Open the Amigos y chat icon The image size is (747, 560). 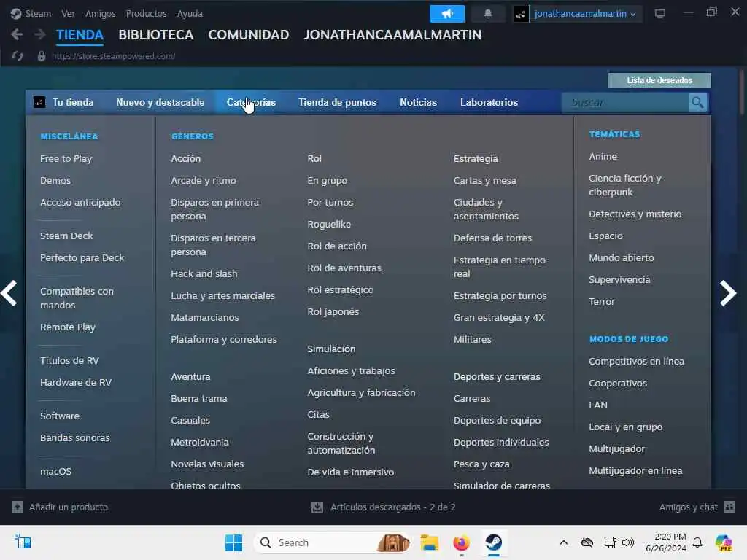coord(729,507)
